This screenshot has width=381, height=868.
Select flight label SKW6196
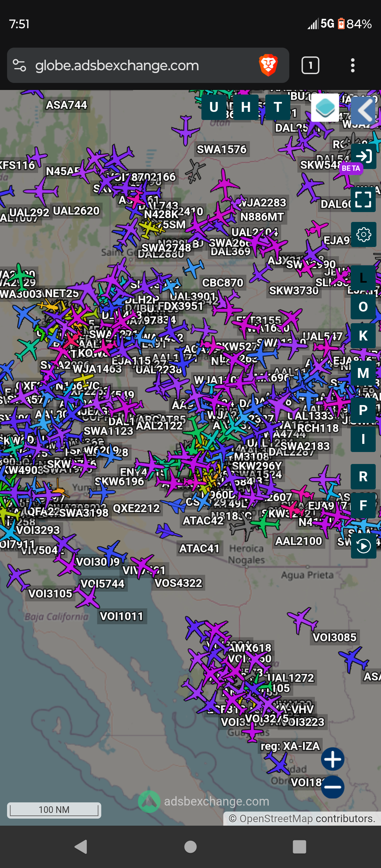pyautogui.click(x=119, y=481)
